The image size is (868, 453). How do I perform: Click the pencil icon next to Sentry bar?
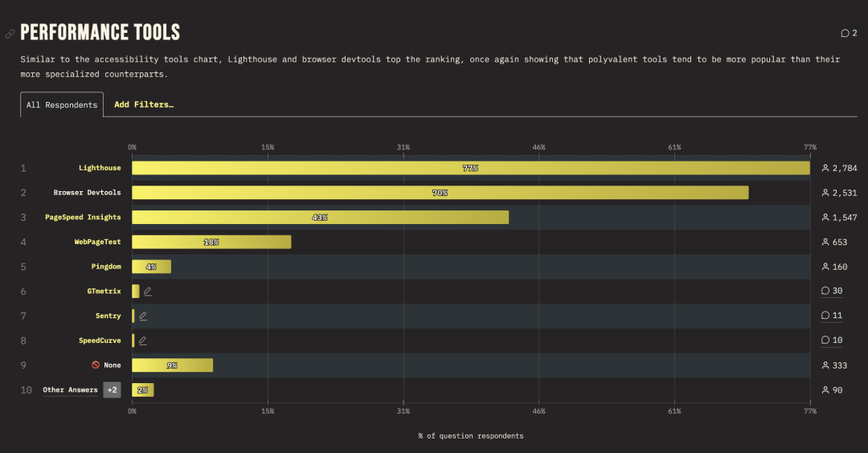(x=143, y=316)
